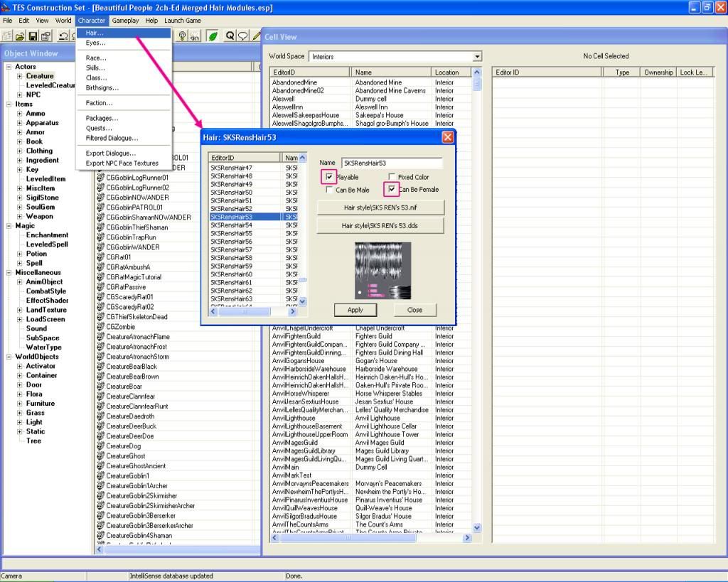This screenshot has width=728, height=582.
Task: Enable the Fixed Color checkbox
Action: click(392, 177)
